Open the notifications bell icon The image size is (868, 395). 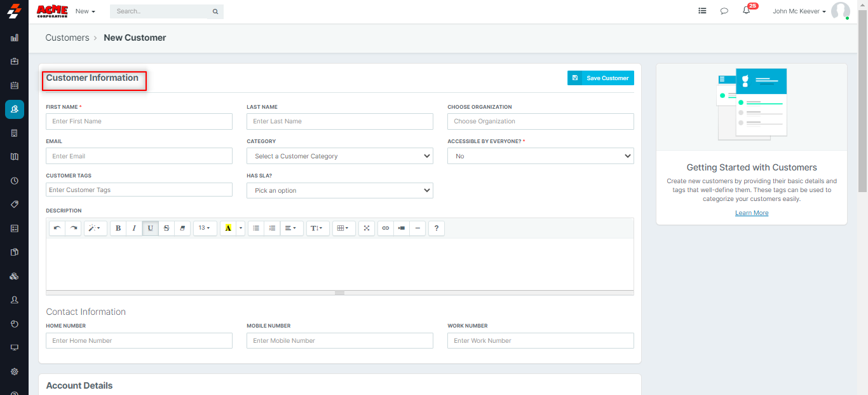[x=747, y=11]
